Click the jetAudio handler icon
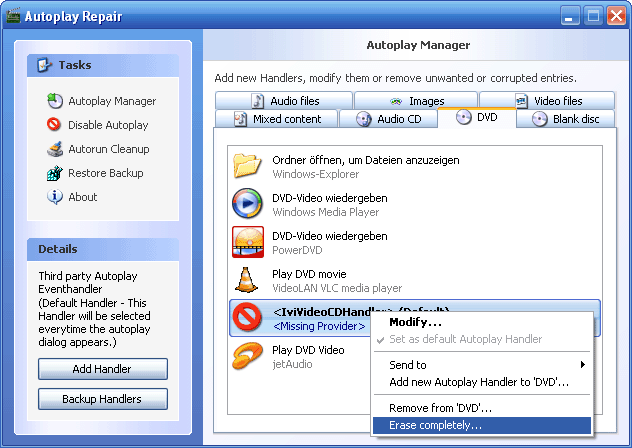Screen dimensions: 632x448 coord(247,356)
